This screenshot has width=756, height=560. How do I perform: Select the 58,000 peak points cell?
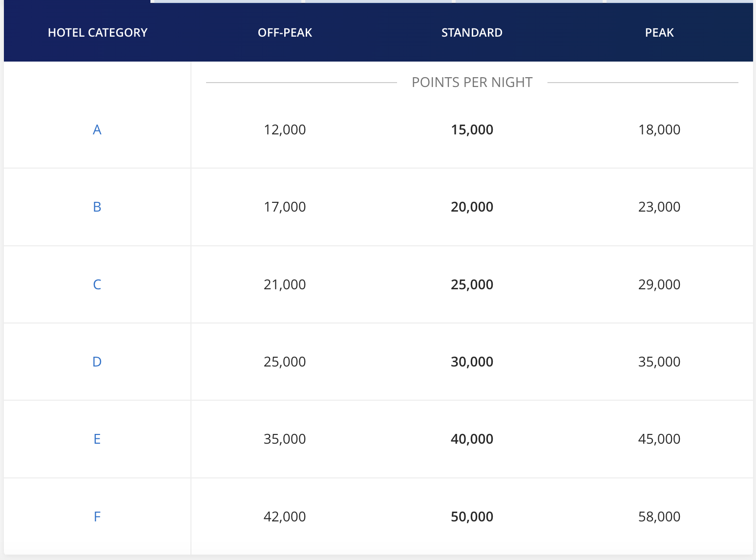click(659, 517)
